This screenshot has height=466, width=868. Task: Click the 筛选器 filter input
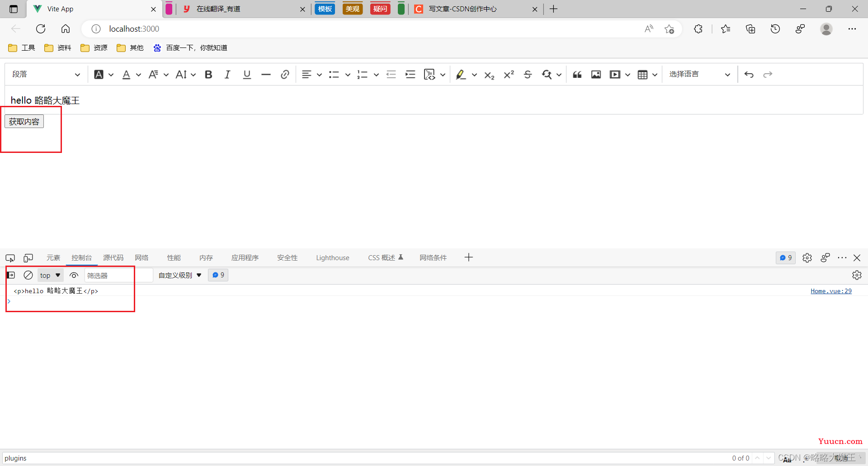click(118, 275)
